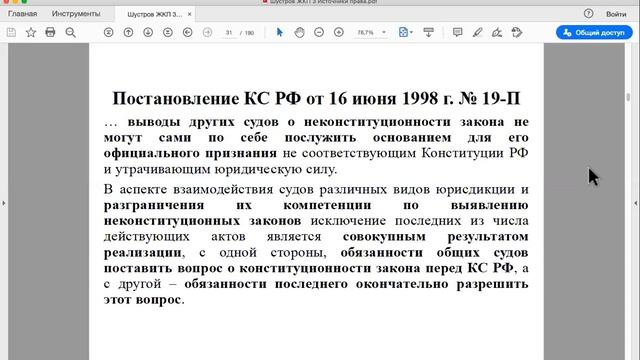Image resolution: width=640 pixels, height=360 pixels.
Task: Expand the right tools pane arrow
Action: tap(636, 203)
